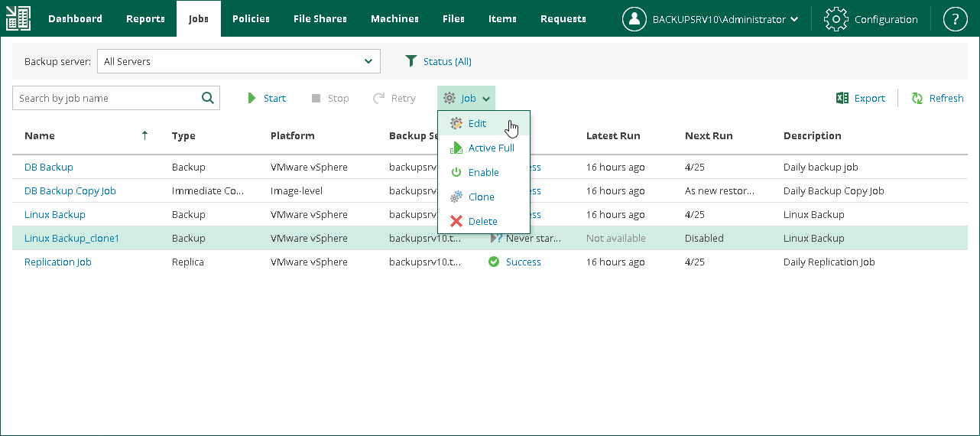Open the File Shares tab
This screenshot has height=436, width=980.
click(320, 18)
